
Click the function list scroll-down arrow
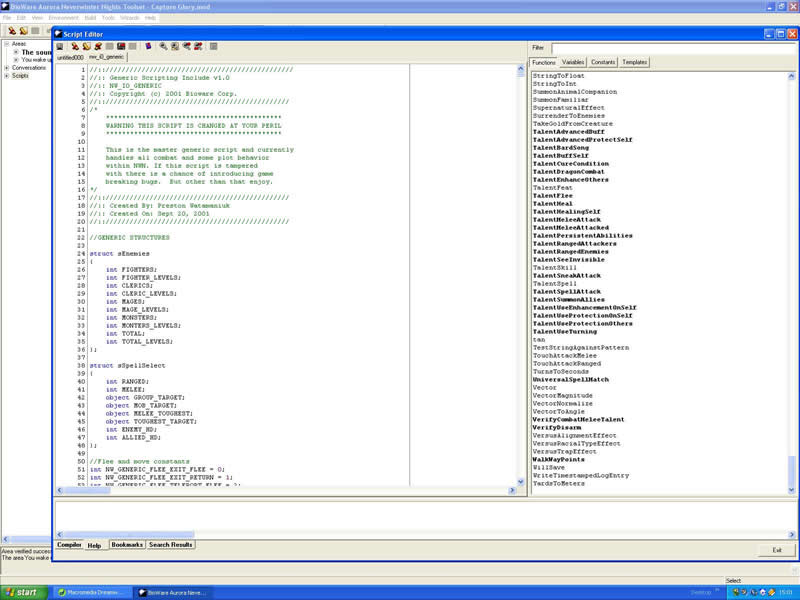[791, 490]
